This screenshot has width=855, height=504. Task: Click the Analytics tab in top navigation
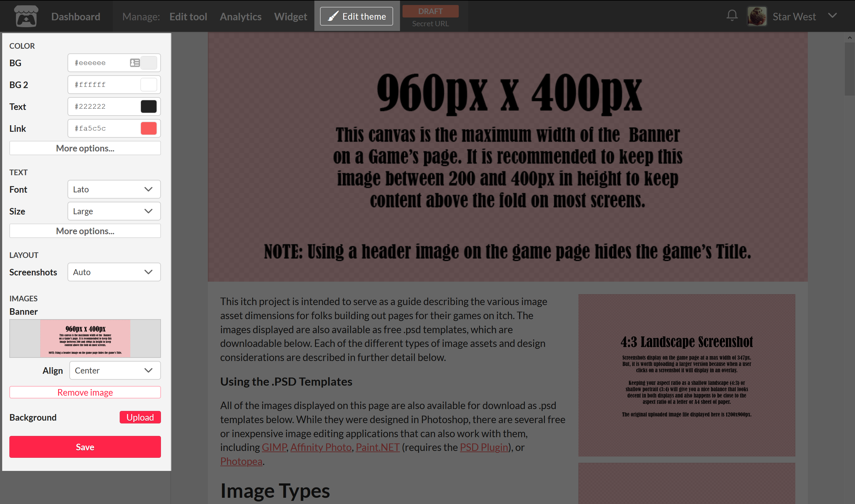pyautogui.click(x=240, y=16)
